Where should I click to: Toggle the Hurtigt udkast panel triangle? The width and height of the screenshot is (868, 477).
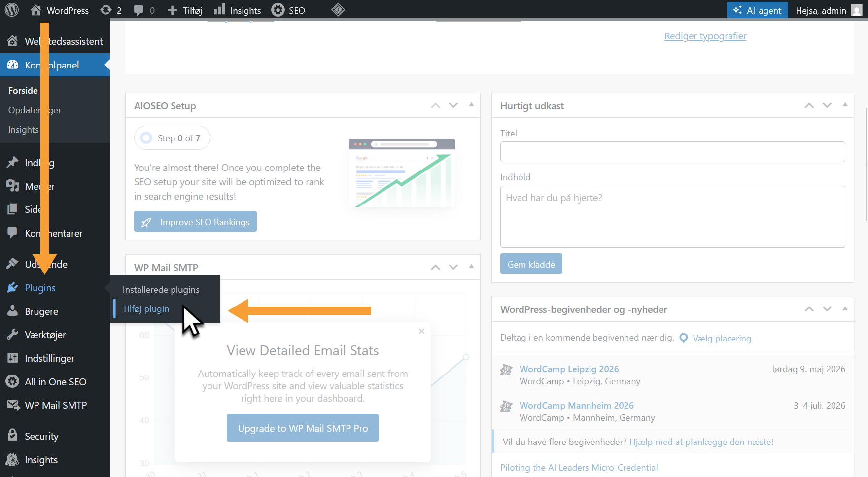[845, 105]
